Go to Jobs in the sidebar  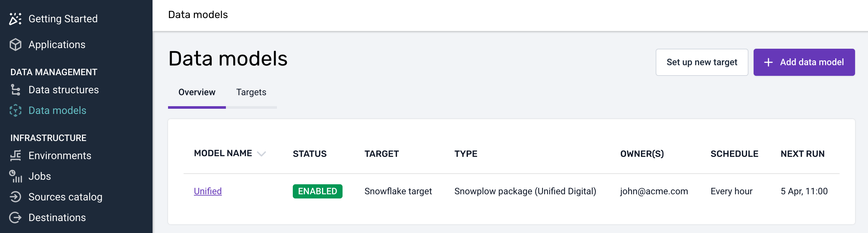coord(40,176)
